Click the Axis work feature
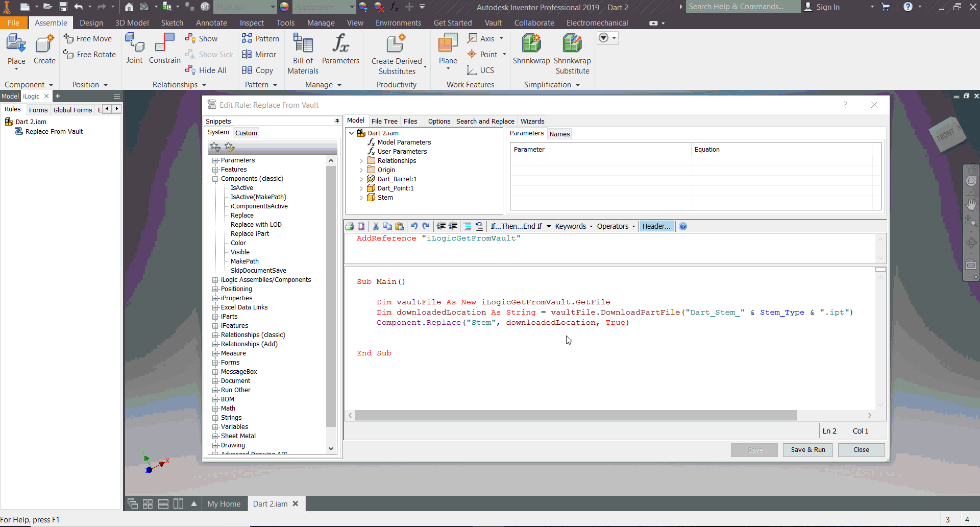This screenshot has height=527, width=980. coord(481,39)
